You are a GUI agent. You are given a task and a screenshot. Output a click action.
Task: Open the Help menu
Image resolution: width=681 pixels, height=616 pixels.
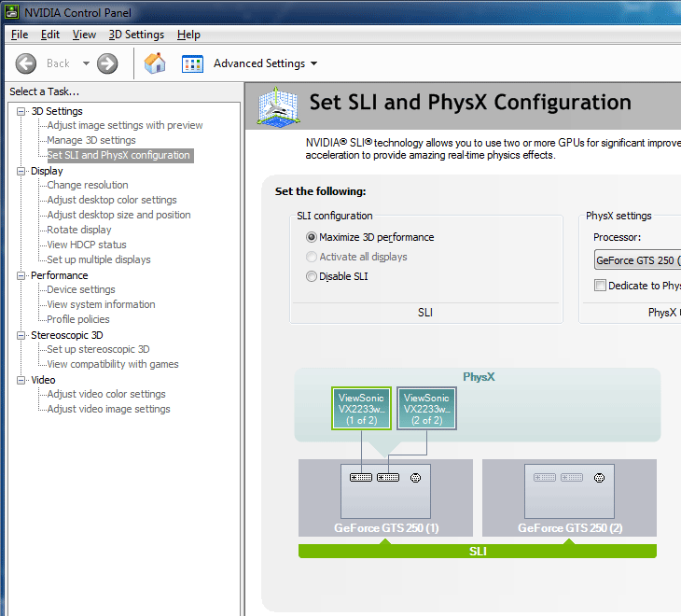188,35
